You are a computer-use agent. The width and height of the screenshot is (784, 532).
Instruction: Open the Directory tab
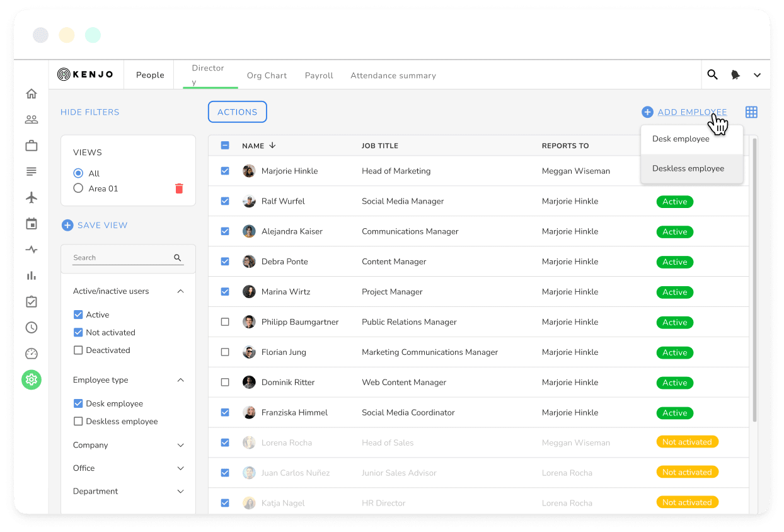click(x=209, y=75)
